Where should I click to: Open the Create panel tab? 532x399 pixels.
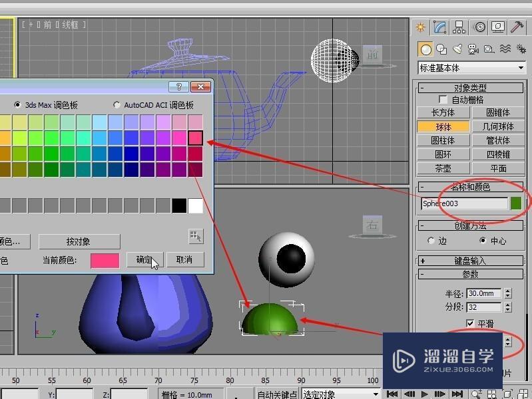pyautogui.click(x=421, y=27)
